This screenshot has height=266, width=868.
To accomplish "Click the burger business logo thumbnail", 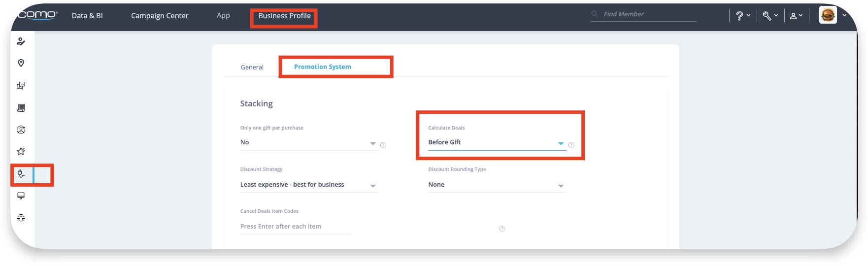I will click(x=828, y=15).
